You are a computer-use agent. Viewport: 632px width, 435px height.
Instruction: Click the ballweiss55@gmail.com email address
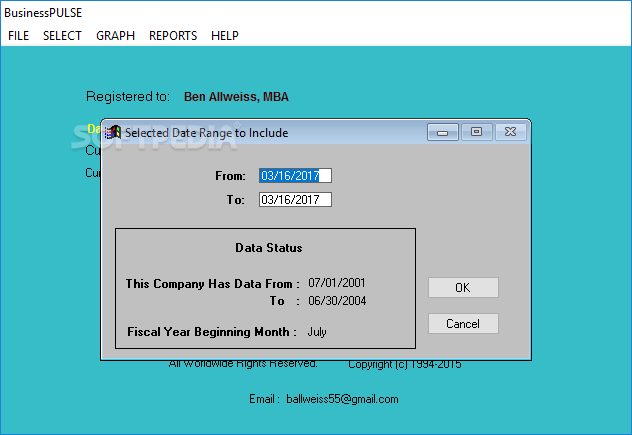coord(342,399)
